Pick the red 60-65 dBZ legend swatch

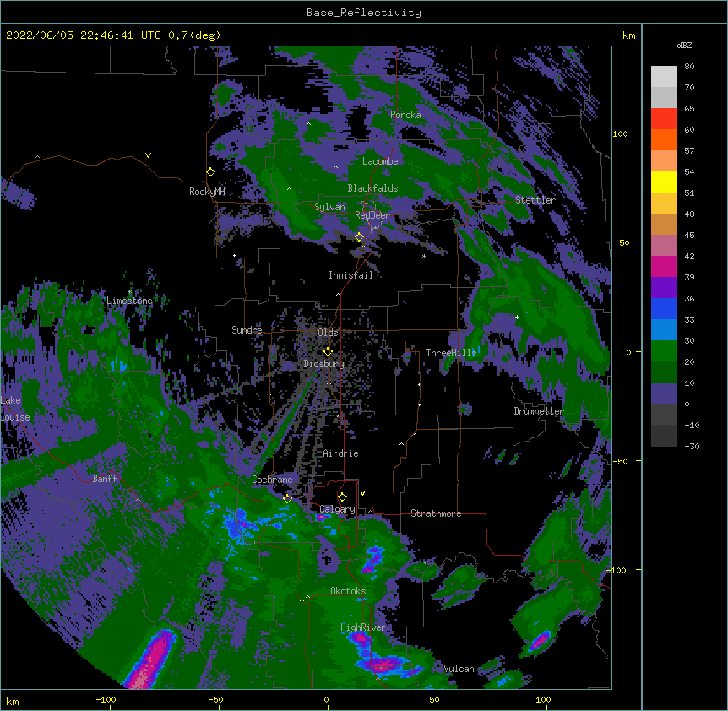(664, 119)
